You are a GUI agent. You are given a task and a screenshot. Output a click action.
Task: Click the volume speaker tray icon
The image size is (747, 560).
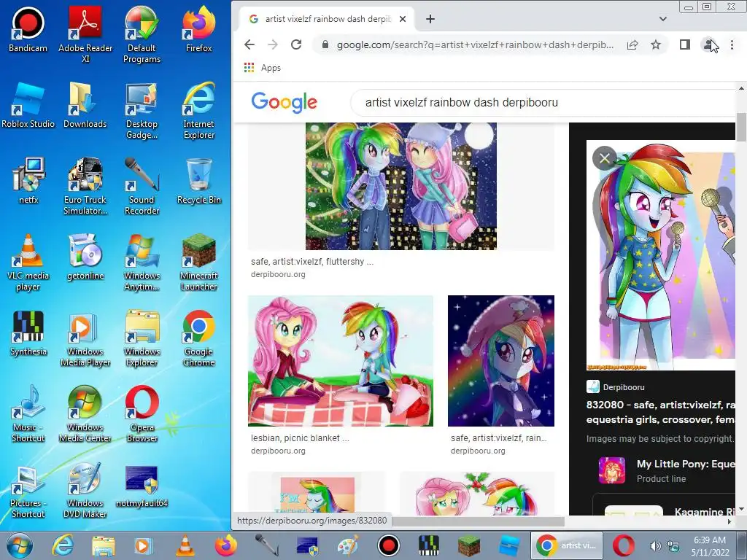(655, 546)
